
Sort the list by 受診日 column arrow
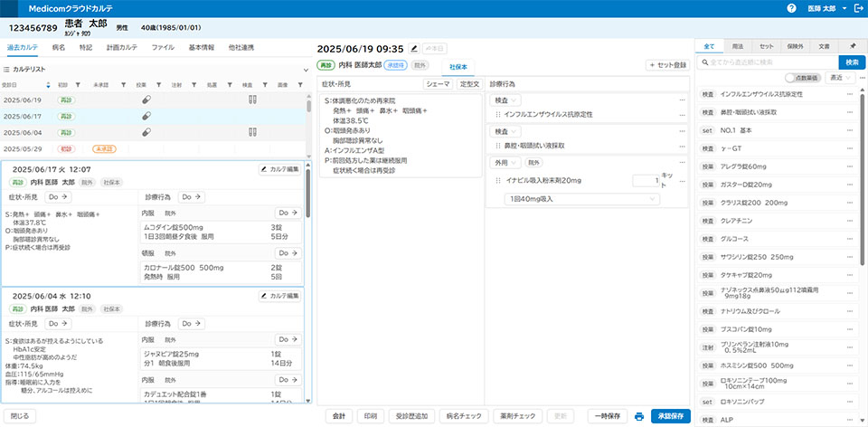tap(48, 84)
